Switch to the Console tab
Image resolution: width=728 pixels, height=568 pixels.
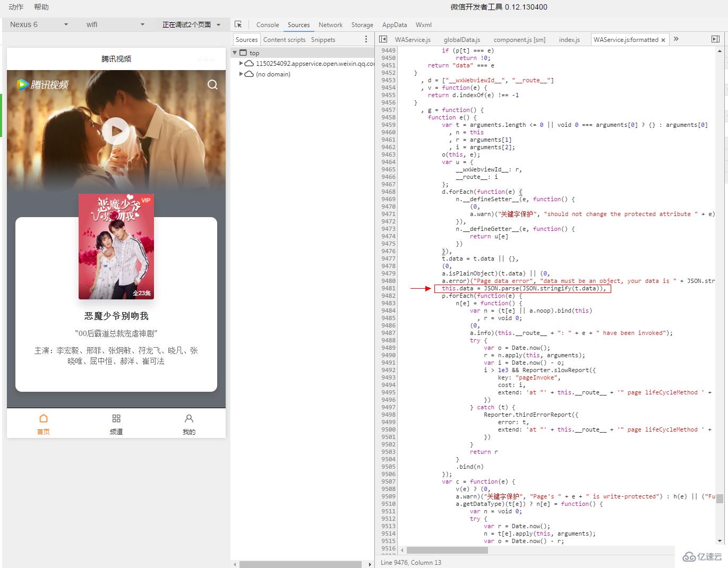[268, 25]
